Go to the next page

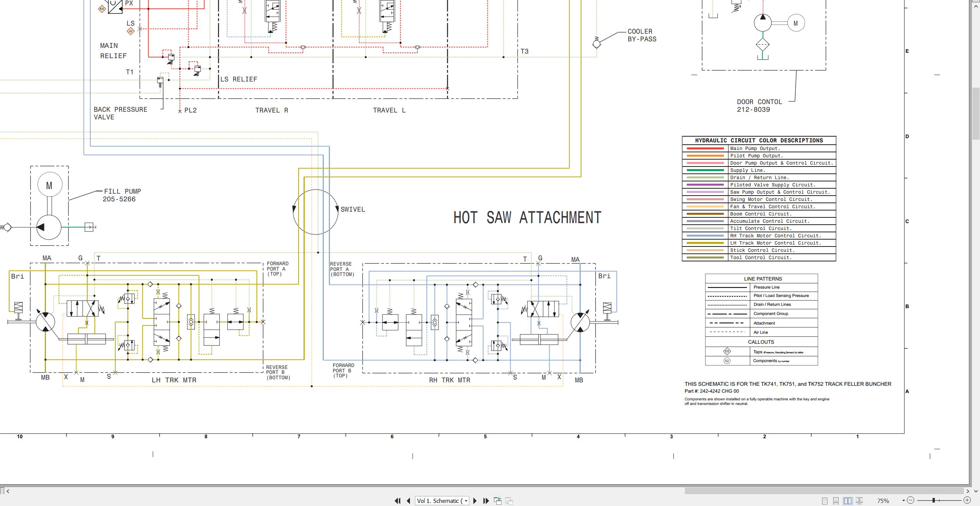[475, 501]
